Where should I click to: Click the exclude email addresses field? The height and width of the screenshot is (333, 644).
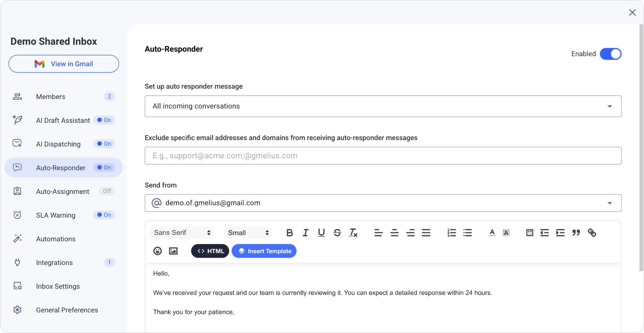(383, 156)
